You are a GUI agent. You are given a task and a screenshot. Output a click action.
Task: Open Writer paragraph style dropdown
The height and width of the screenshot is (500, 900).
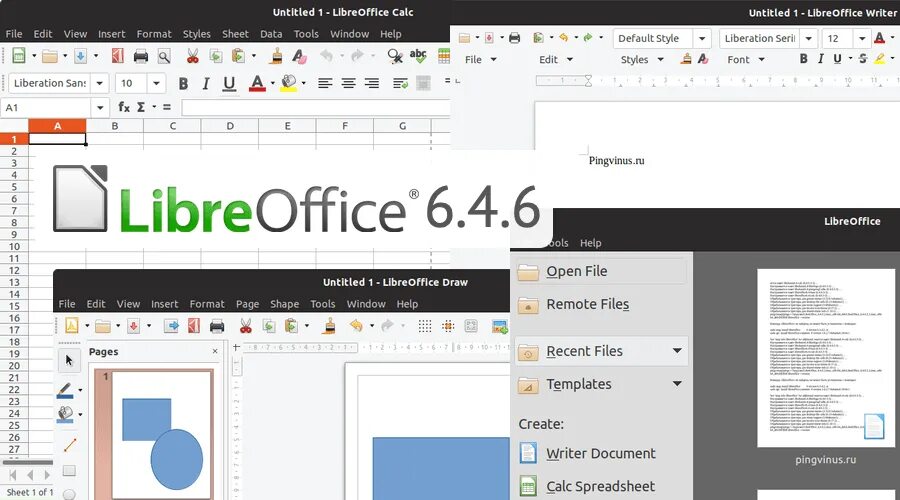pyautogui.click(x=701, y=38)
